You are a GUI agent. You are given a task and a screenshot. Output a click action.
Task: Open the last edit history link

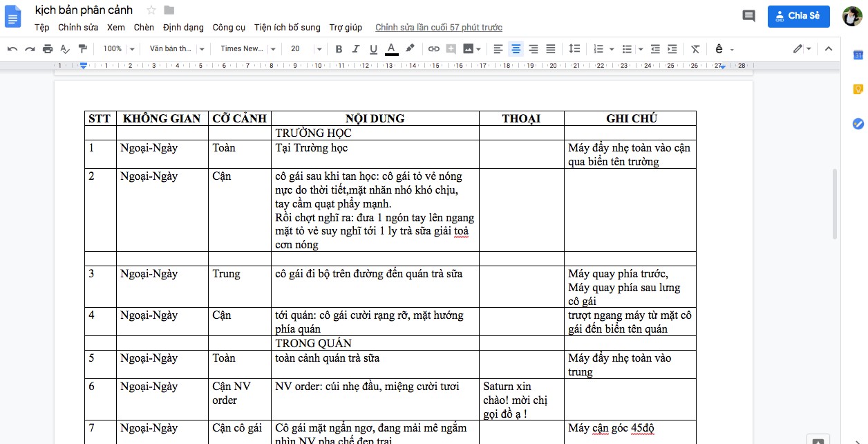click(439, 28)
